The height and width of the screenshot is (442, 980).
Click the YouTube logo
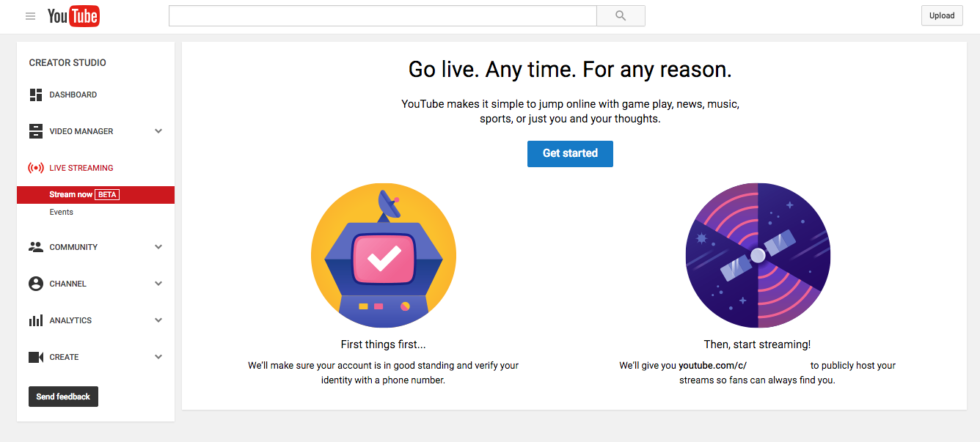[73, 16]
